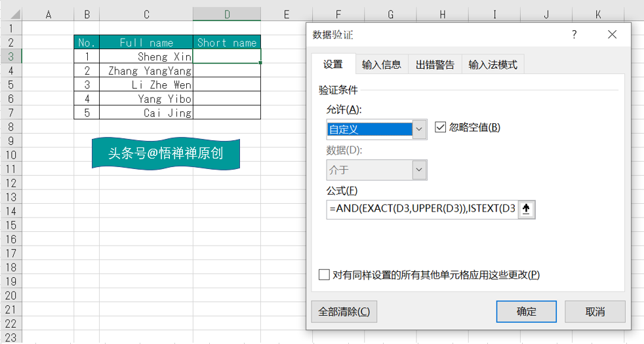Select row 3 header
The width and height of the screenshot is (644, 344).
click(x=11, y=56)
